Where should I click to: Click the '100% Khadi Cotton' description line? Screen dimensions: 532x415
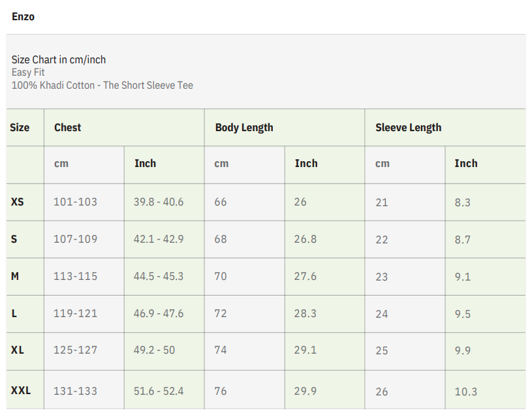[102, 85]
